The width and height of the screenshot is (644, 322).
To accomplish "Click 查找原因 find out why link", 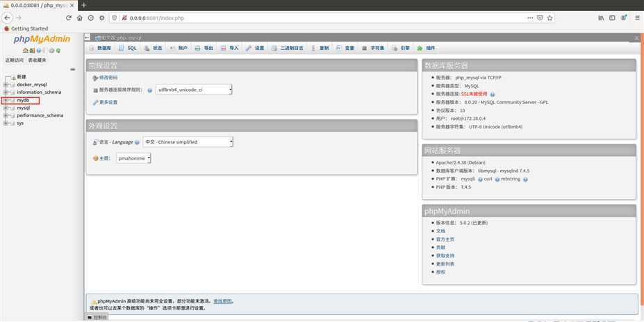I will (x=222, y=301).
